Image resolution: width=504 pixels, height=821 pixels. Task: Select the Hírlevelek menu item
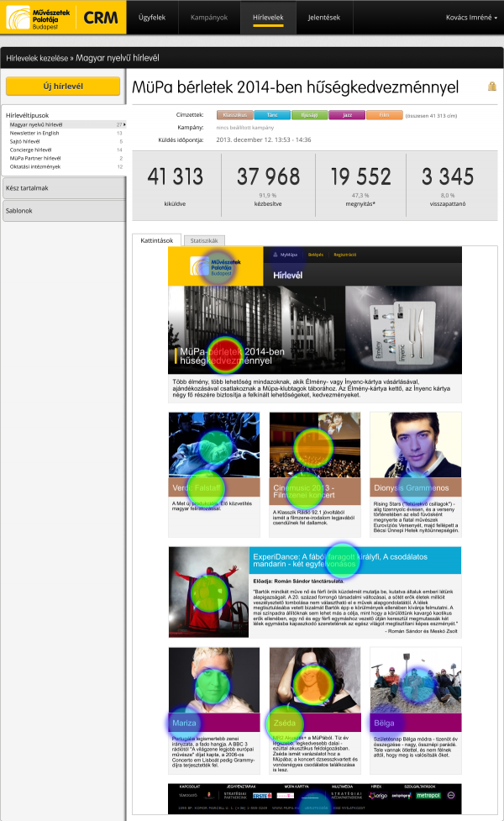pyautogui.click(x=268, y=18)
